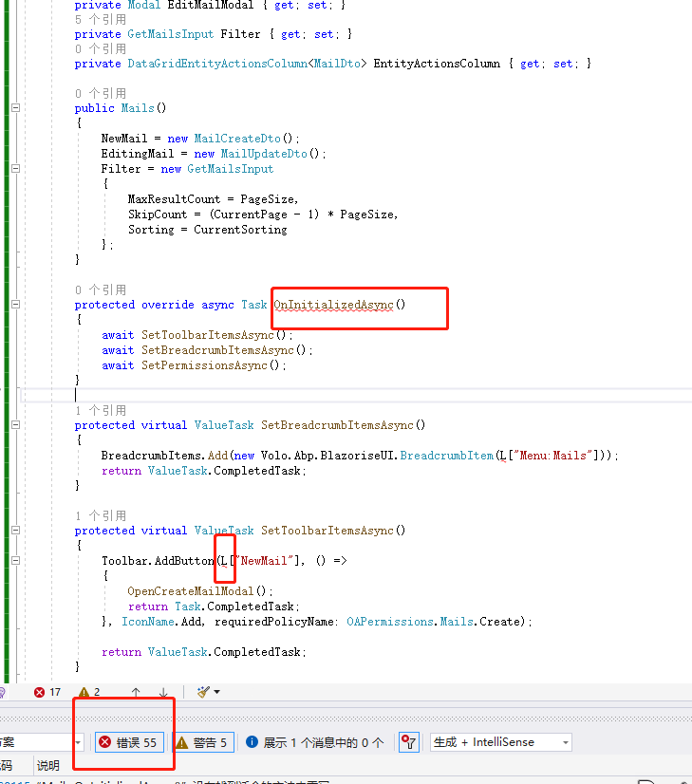Viewport: 692px width, 784px height.
Task: Click BreadcrumbItems.Add call
Action: pyautogui.click(x=164, y=456)
